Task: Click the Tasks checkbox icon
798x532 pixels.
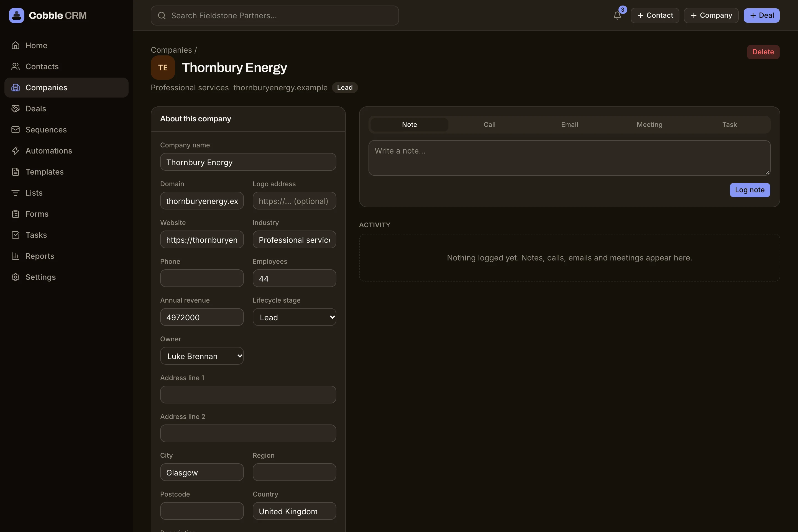Action: point(16,235)
